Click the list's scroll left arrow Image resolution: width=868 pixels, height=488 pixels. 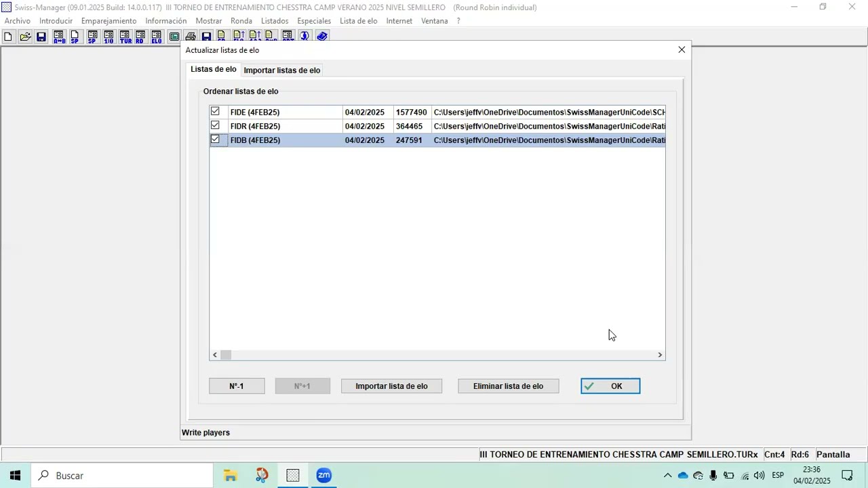click(x=215, y=355)
